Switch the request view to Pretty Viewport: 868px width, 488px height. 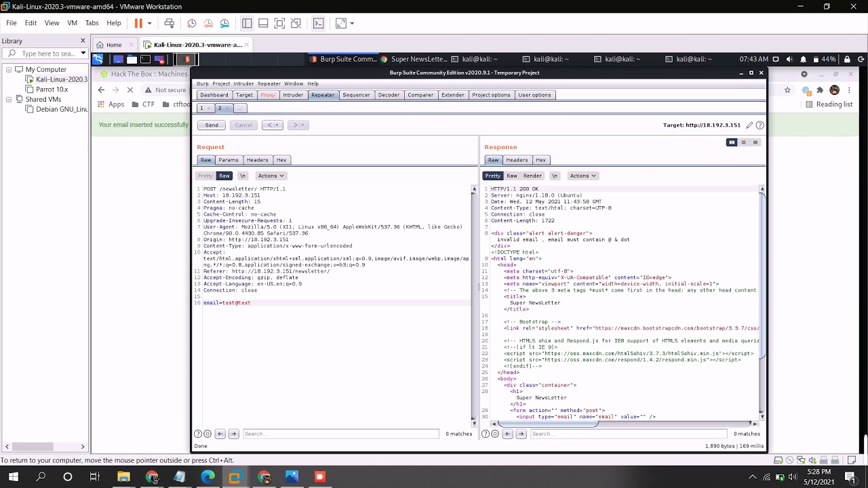point(205,176)
